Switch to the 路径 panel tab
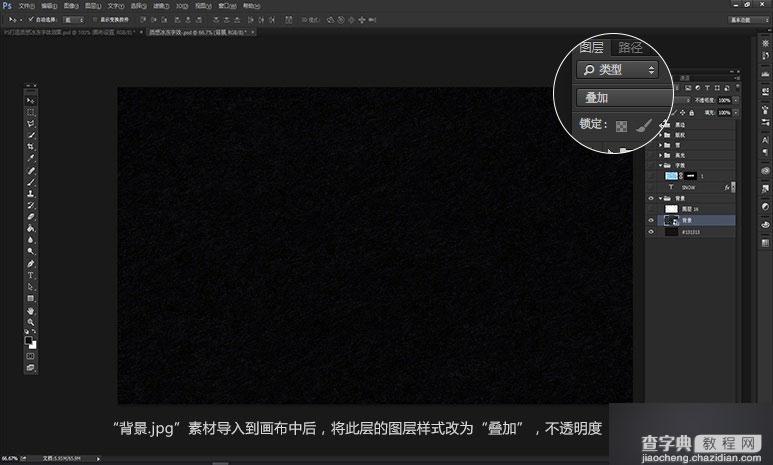 (630, 47)
